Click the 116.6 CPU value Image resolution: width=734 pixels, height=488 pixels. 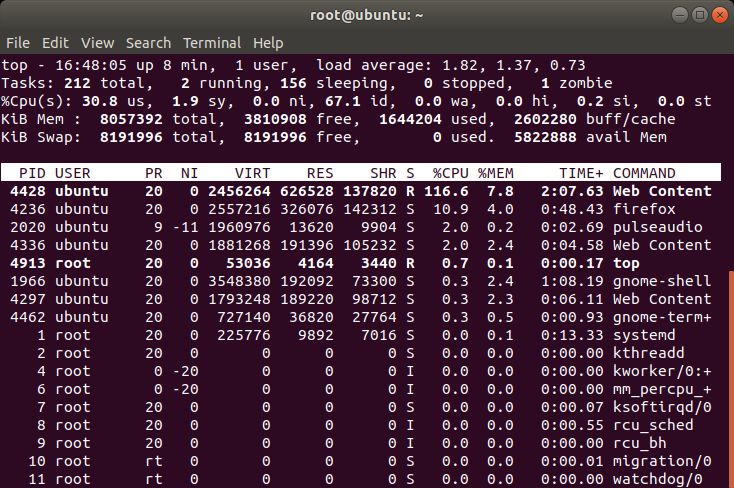tap(446, 191)
